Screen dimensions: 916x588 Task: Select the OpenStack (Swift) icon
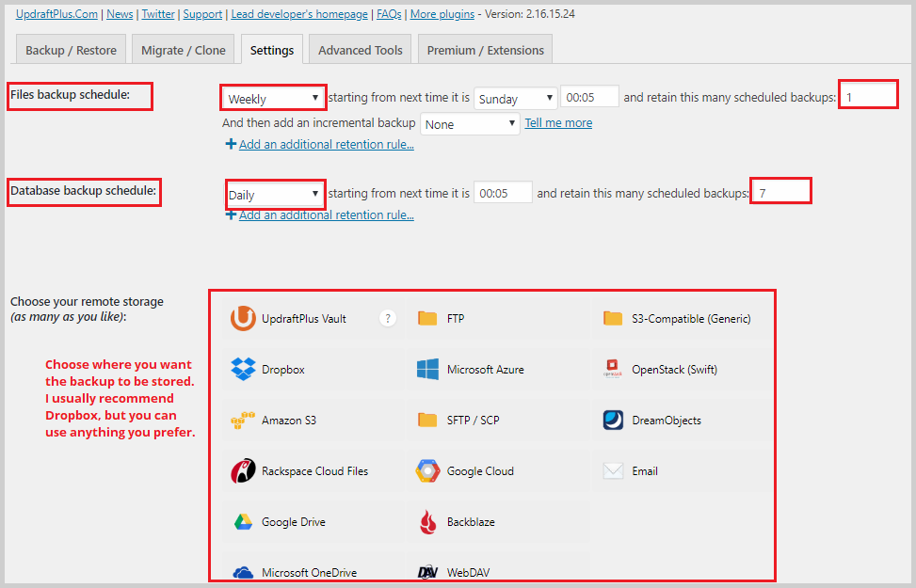click(613, 369)
